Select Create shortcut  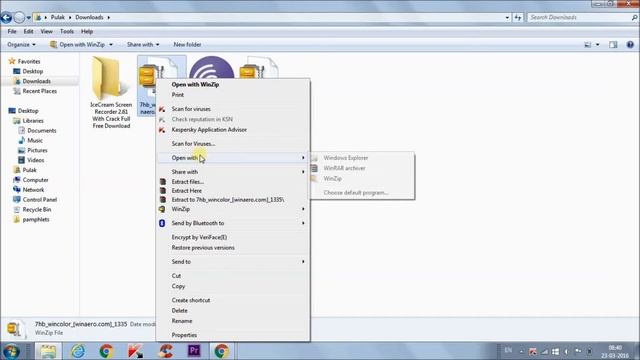(233, 300)
